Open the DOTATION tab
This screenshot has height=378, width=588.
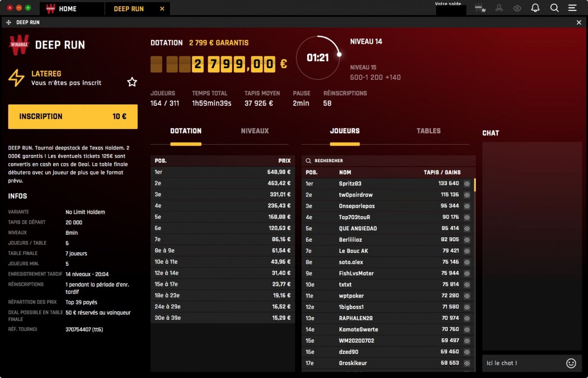(186, 131)
